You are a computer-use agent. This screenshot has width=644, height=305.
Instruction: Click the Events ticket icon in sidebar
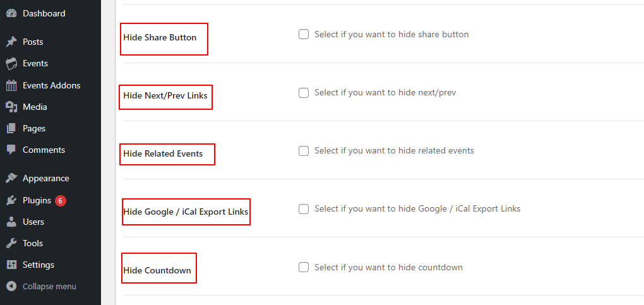click(x=11, y=63)
